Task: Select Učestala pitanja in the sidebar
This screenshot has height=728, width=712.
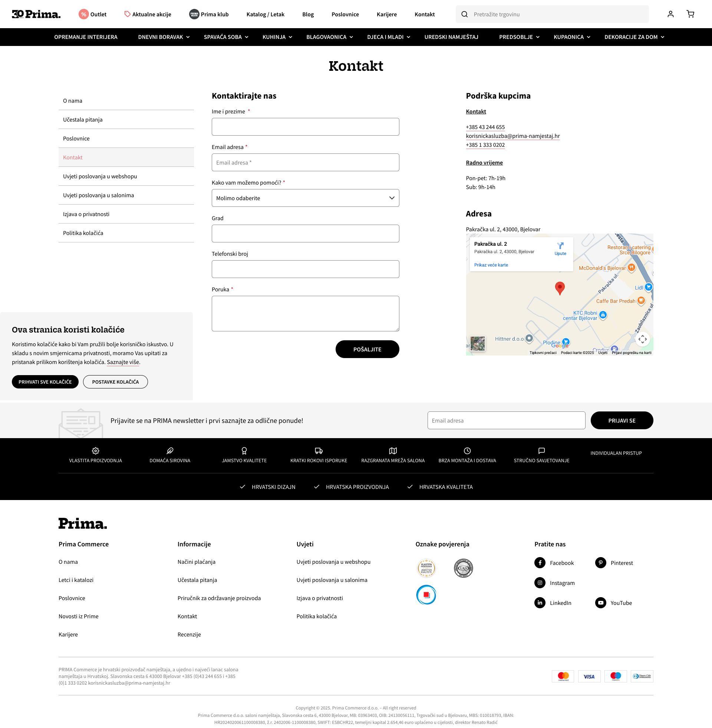Action: click(x=83, y=120)
